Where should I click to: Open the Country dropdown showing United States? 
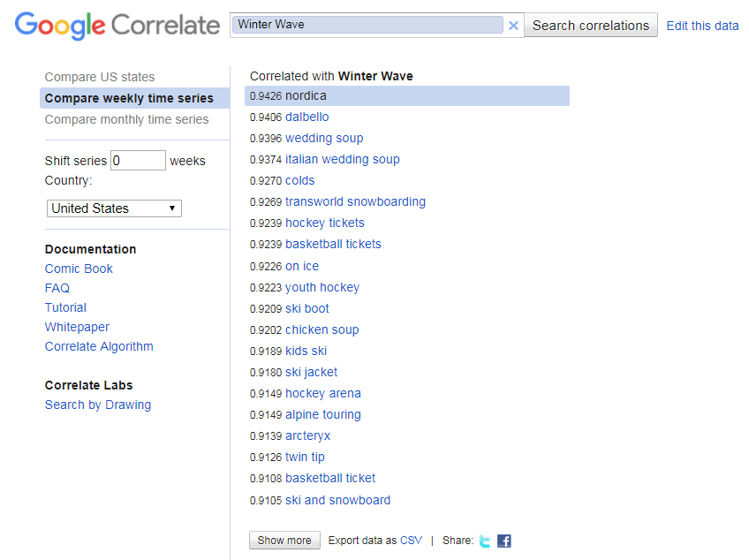point(114,208)
